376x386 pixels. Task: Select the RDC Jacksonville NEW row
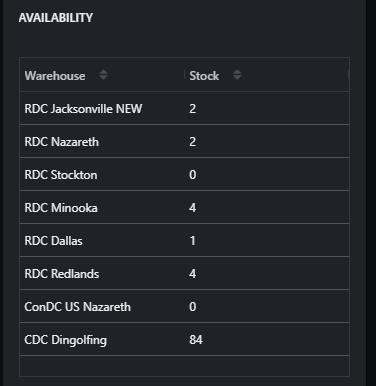(184, 108)
